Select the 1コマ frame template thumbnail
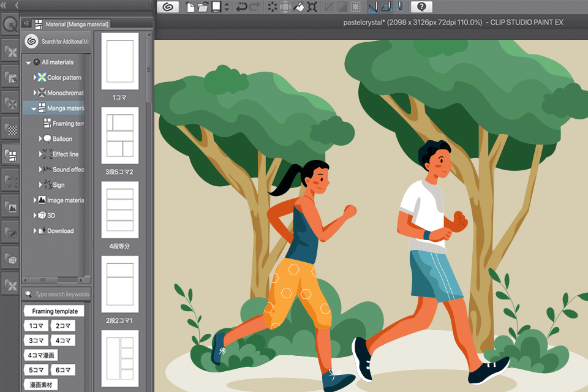 point(119,61)
